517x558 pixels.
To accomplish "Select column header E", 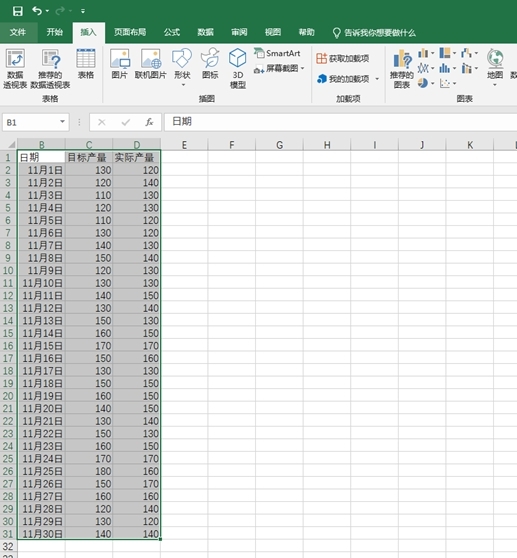I will point(184,145).
